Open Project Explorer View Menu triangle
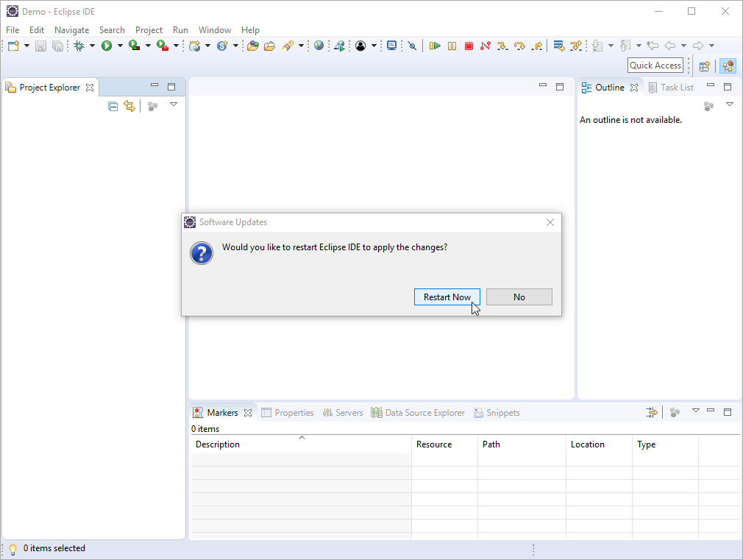 (174, 104)
